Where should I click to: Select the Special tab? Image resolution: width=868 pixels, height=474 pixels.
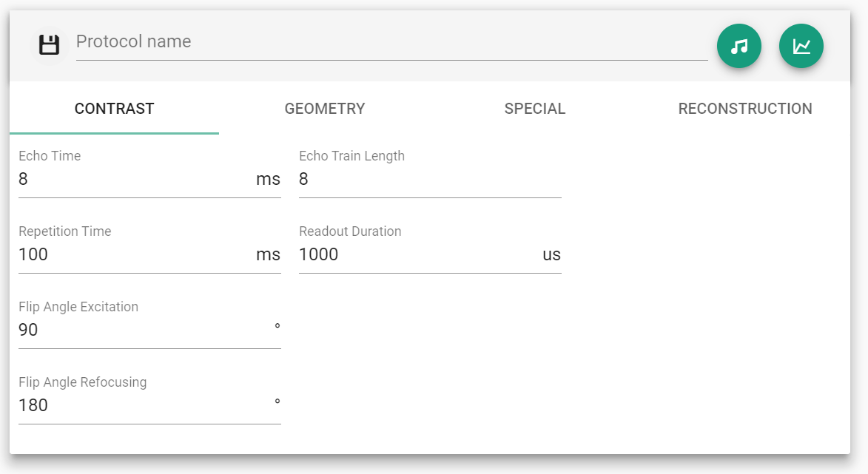coord(535,109)
